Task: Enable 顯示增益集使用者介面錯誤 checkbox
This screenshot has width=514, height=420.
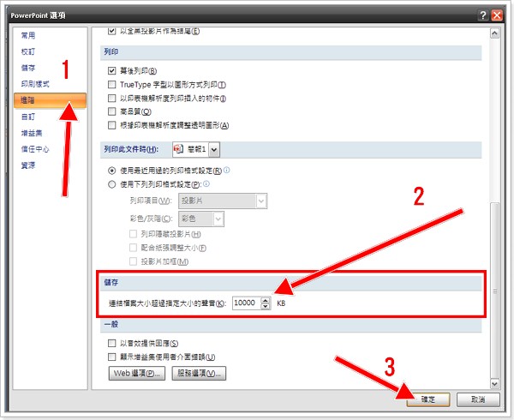Action: pyautogui.click(x=111, y=357)
